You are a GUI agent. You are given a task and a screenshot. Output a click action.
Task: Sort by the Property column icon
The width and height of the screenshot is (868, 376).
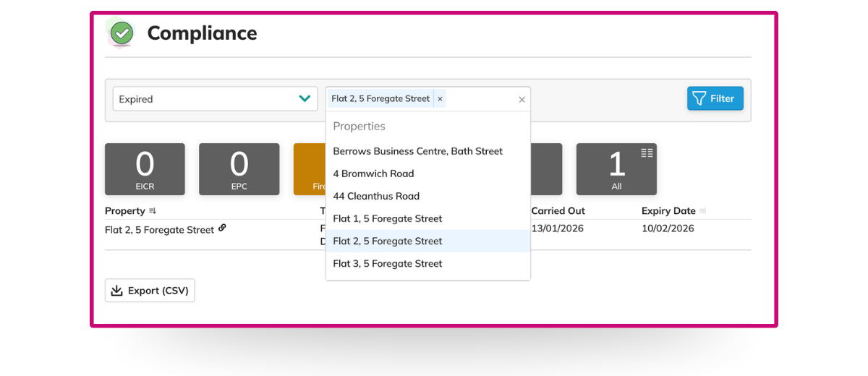(x=153, y=211)
